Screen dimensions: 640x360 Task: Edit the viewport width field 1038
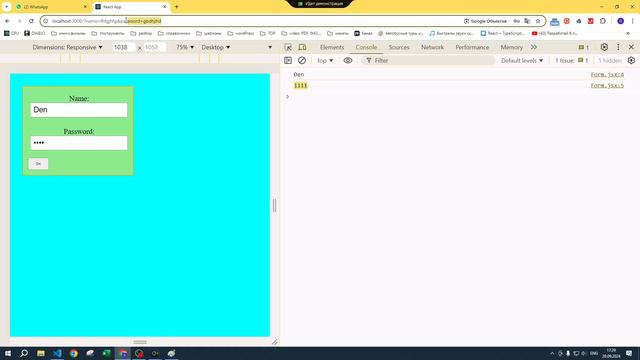pos(124,47)
